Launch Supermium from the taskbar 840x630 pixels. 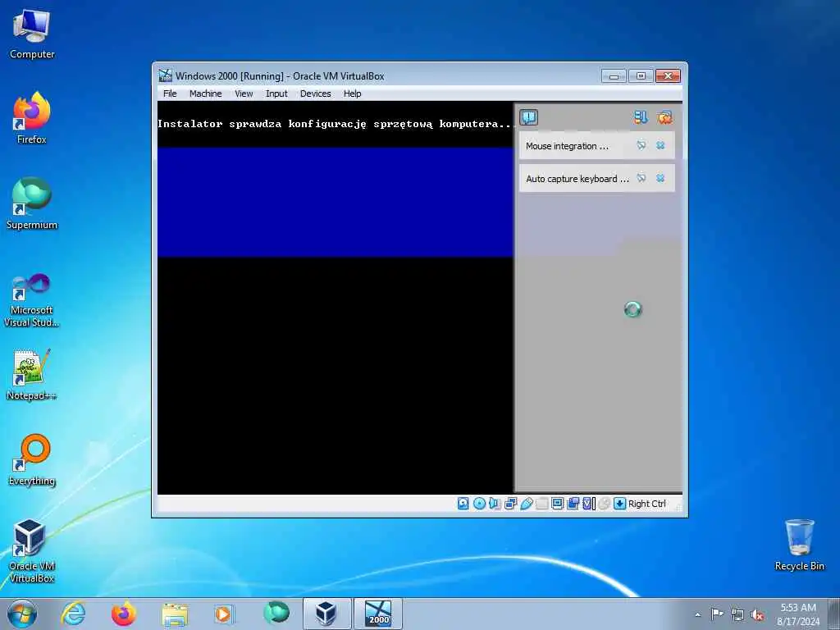(276, 614)
